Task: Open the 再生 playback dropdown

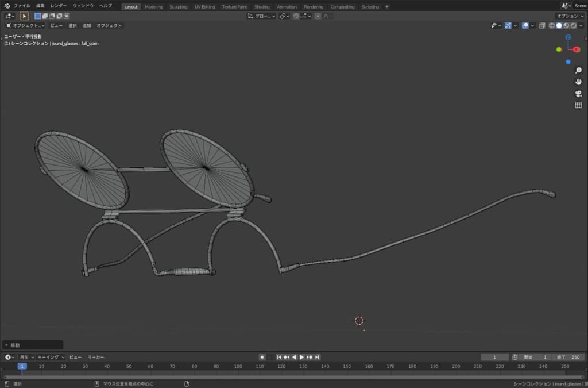Action: (x=26, y=357)
